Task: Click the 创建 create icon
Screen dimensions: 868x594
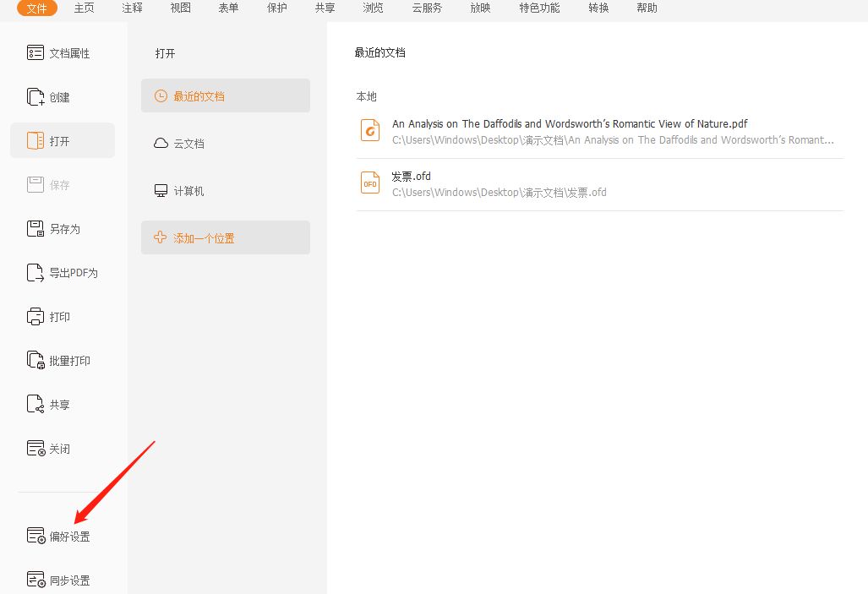Action: (35, 97)
